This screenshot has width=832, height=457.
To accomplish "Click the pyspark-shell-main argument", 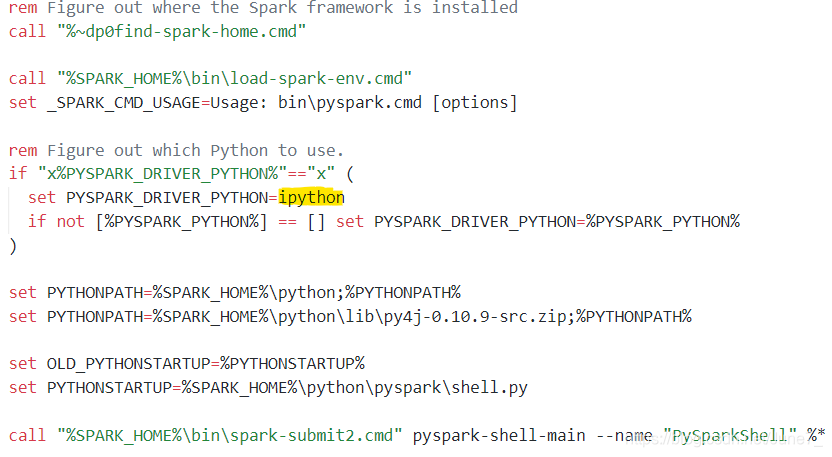I will [499, 436].
